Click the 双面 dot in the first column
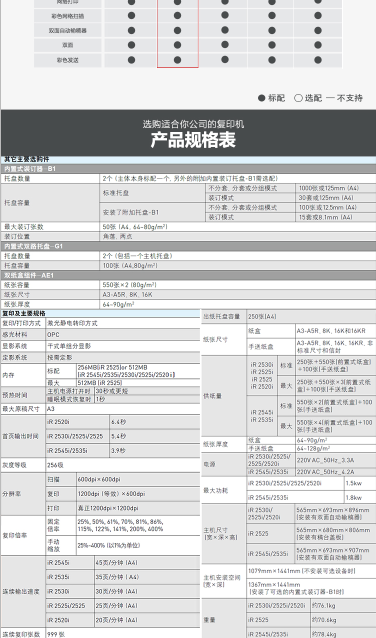Image resolution: width=376 pixels, height=638 pixels. [x=131, y=45]
